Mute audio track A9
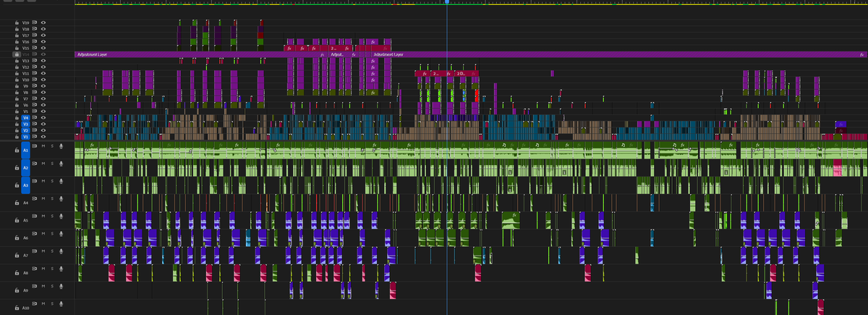868x315 pixels. click(43, 286)
